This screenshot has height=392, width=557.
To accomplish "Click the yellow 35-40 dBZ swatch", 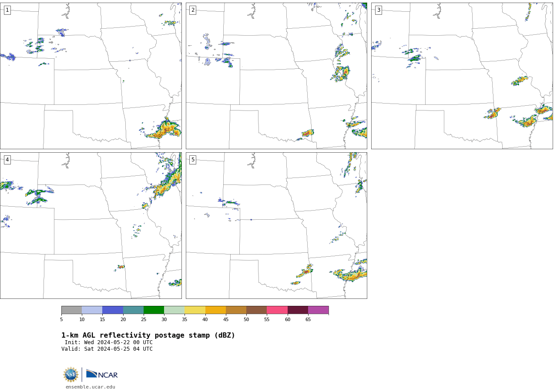I will (195, 310).
